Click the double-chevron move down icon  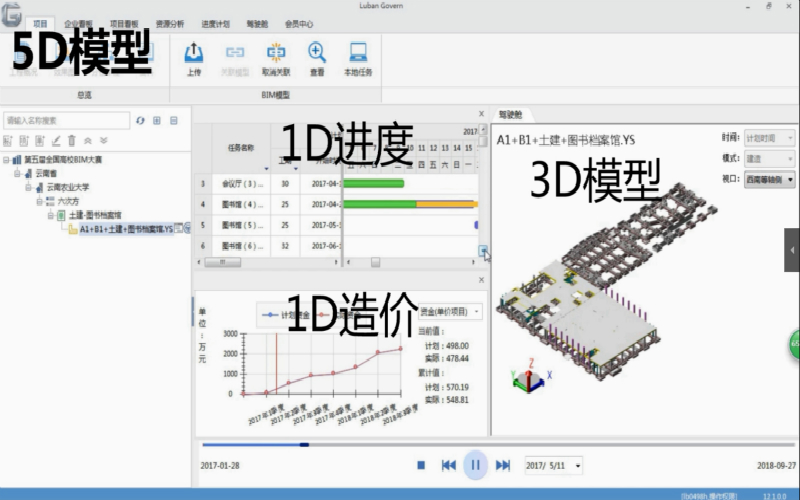click(x=104, y=140)
